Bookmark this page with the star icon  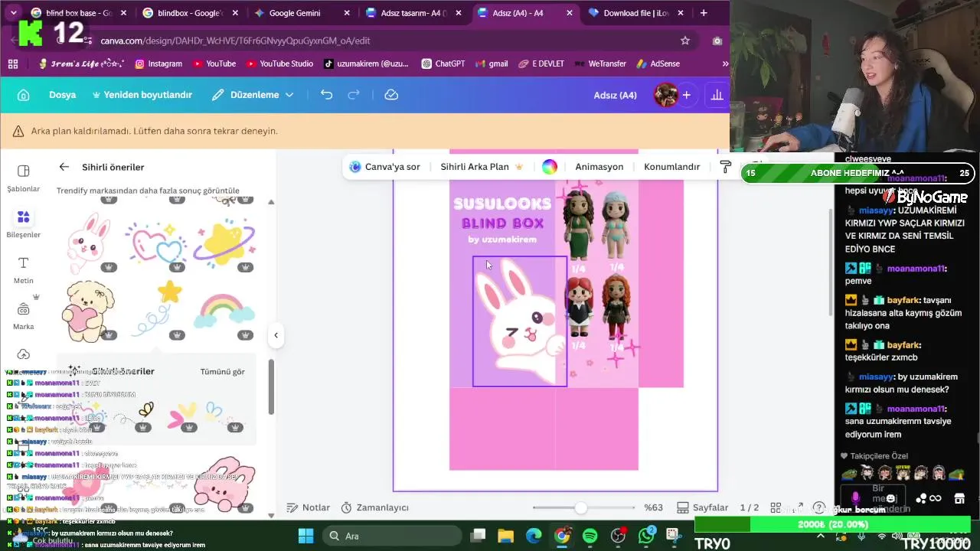tap(685, 41)
